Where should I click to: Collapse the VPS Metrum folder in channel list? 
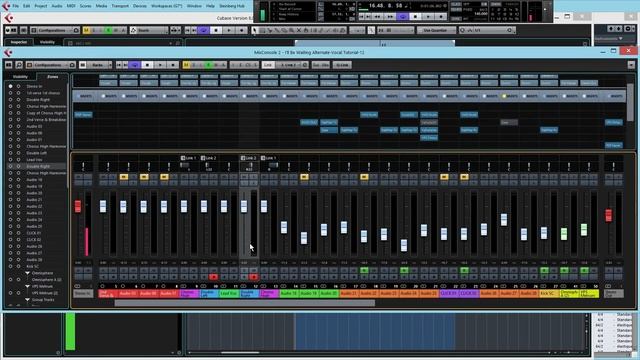coord(28,287)
